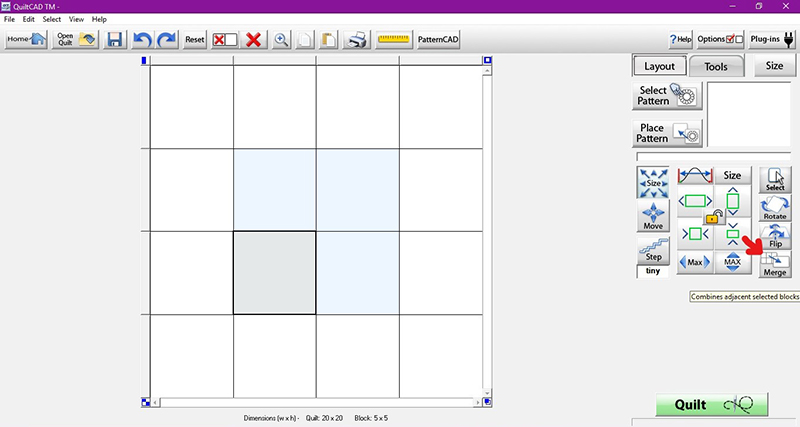800x427 pixels.
Task: Print with the printer icon
Action: point(356,39)
